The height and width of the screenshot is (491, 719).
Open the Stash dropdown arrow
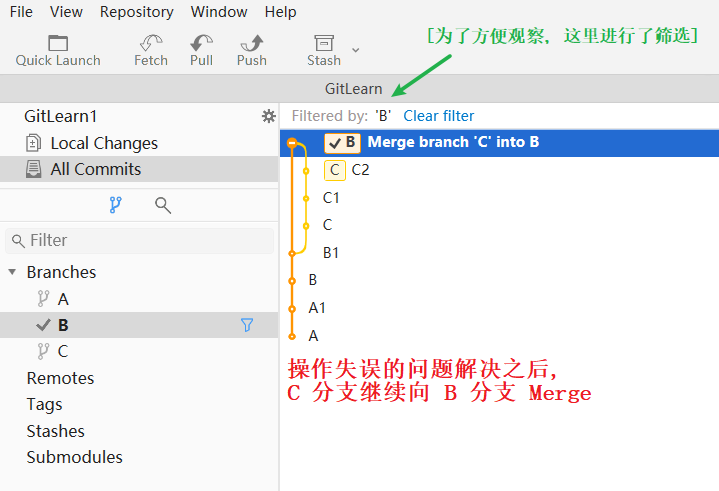point(356,49)
